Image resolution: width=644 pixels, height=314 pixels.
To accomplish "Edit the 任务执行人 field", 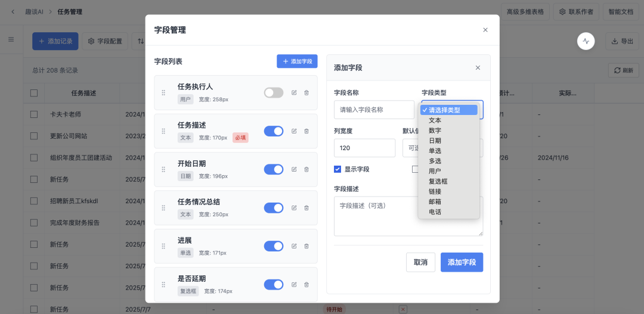I will point(294,93).
